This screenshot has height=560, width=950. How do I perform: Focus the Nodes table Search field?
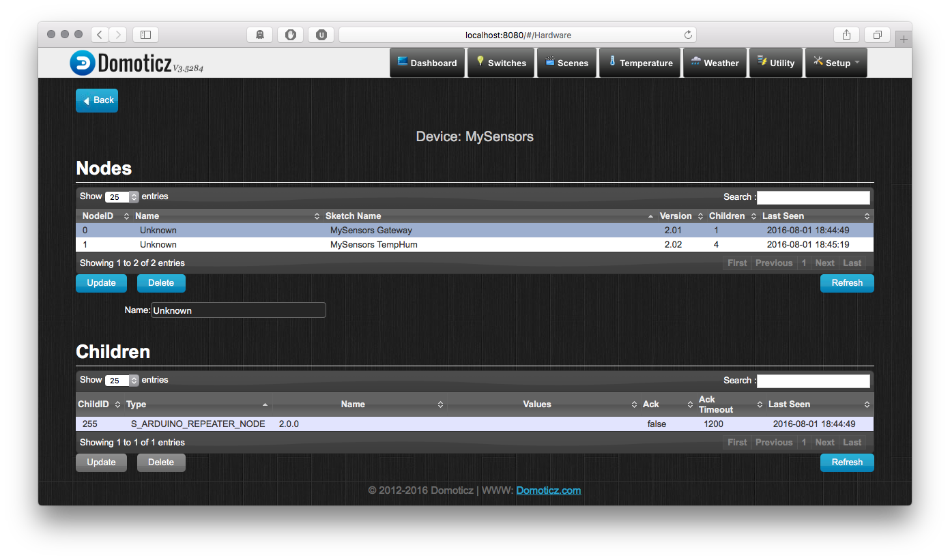(x=814, y=197)
